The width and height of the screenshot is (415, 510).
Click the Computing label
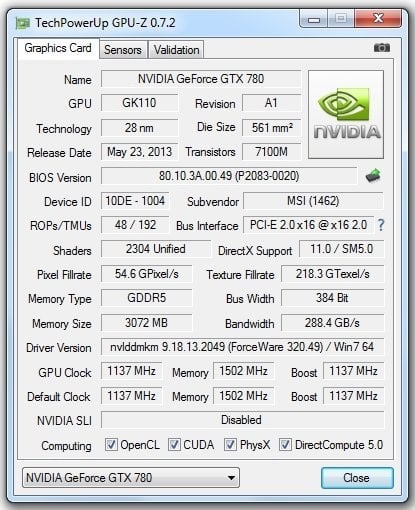click(x=66, y=446)
